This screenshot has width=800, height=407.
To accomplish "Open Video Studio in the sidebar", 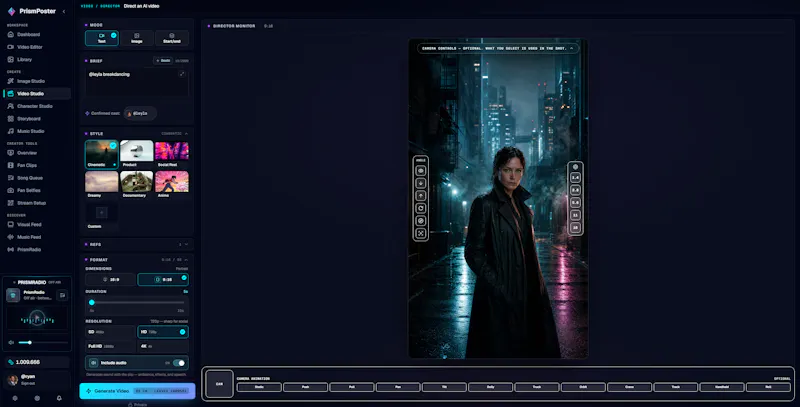I will [37, 93].
